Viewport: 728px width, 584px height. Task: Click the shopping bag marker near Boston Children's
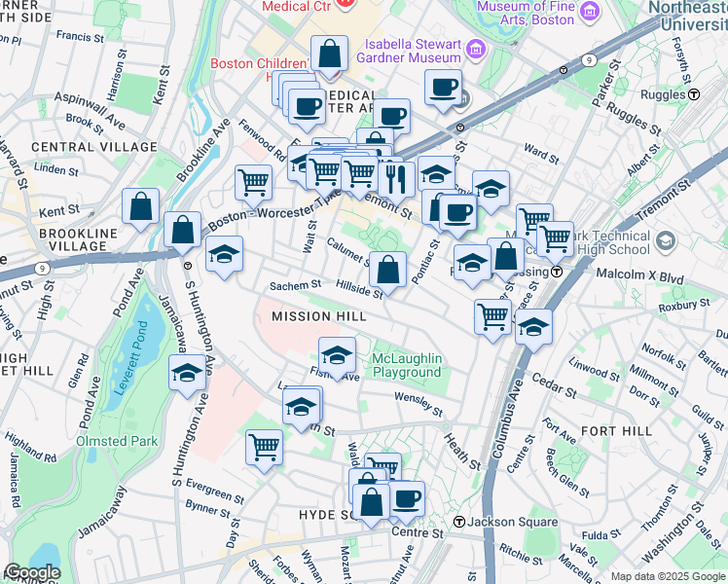(330, 54)
